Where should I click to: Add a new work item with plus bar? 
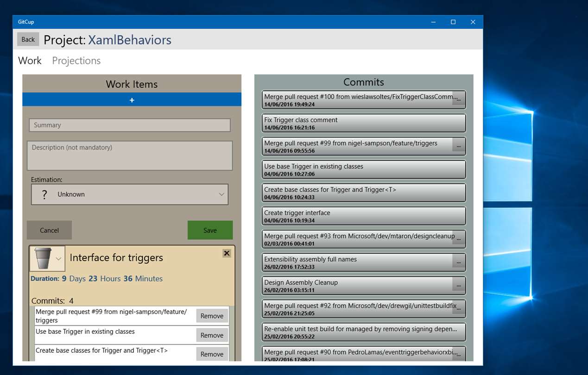(x=132, y=100)
